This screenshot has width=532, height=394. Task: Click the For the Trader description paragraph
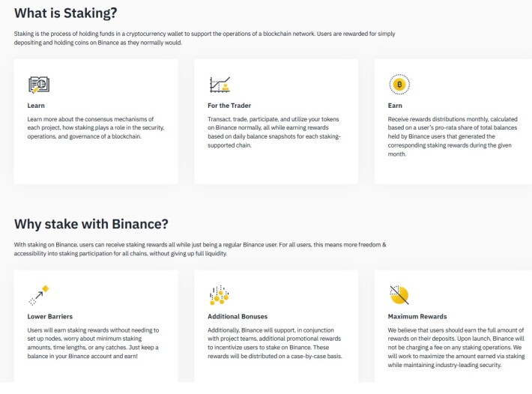pos(274,133)
